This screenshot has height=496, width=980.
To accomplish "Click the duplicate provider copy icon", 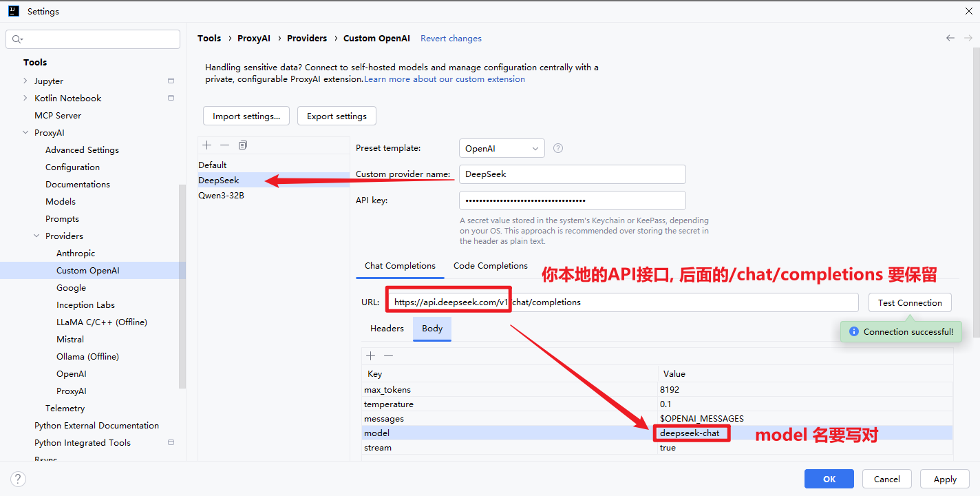I will click(242, 145).
